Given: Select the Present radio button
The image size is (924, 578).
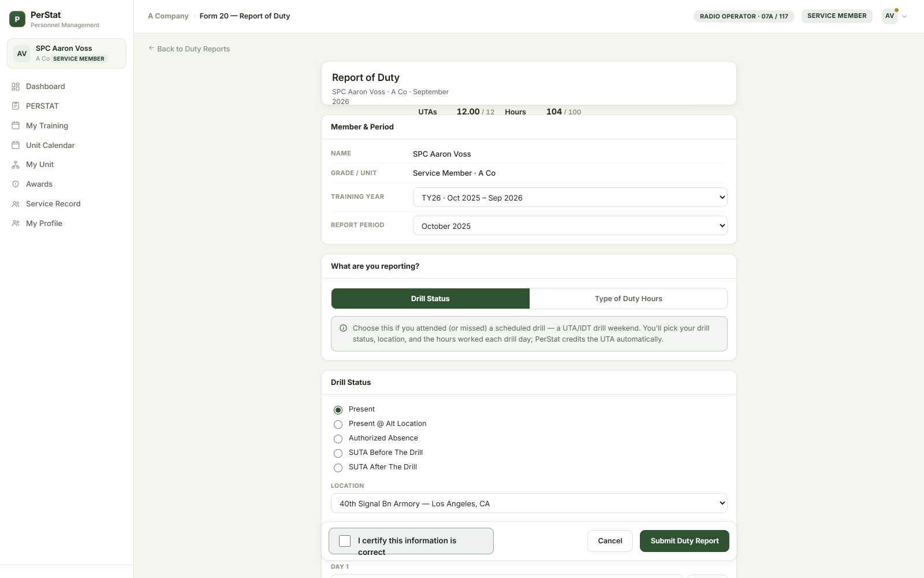Looking at the screenshot, I should (338, 410).
